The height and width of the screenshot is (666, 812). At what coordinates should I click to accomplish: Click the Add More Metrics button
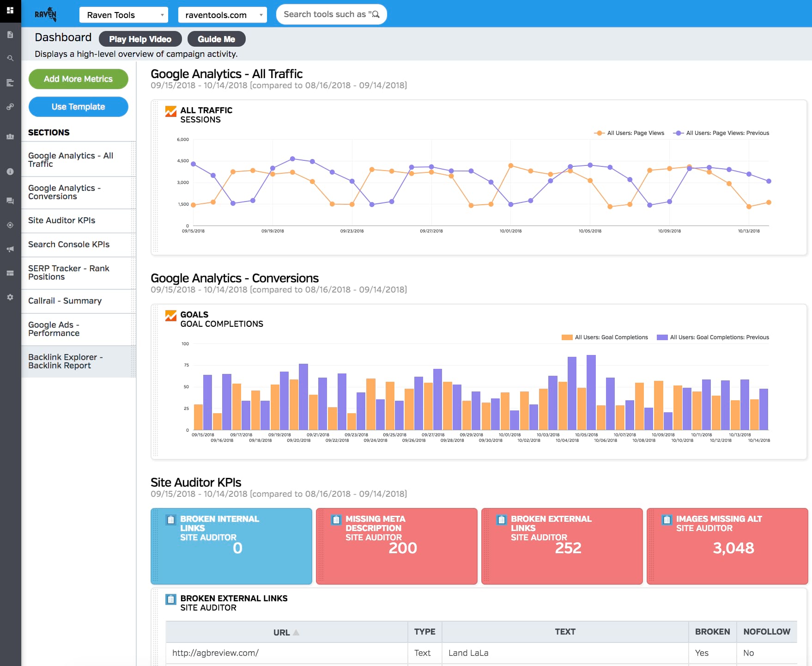(x=78, y=79)
